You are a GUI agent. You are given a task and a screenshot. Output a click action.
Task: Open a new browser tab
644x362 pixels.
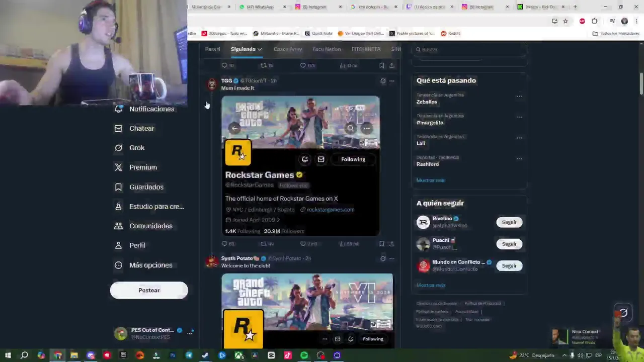pos(575,7)
